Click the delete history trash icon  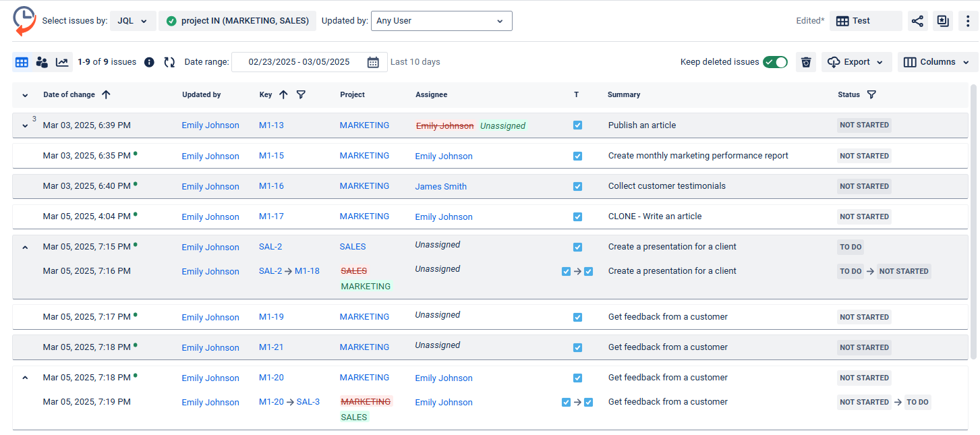tap(806, 62)
